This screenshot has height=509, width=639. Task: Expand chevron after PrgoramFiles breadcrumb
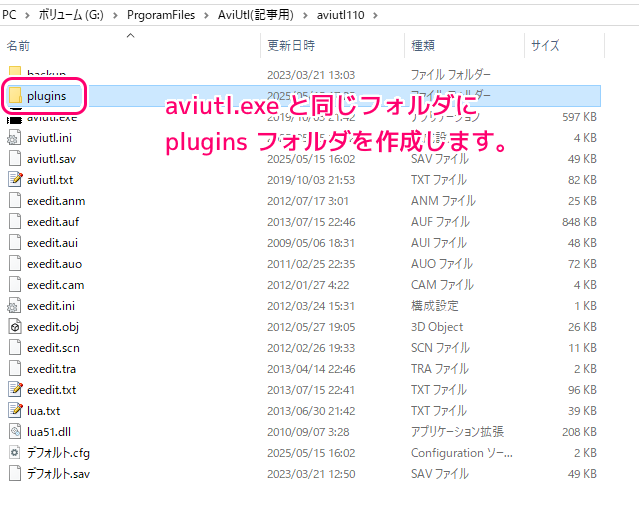click(x=206, y=15)
